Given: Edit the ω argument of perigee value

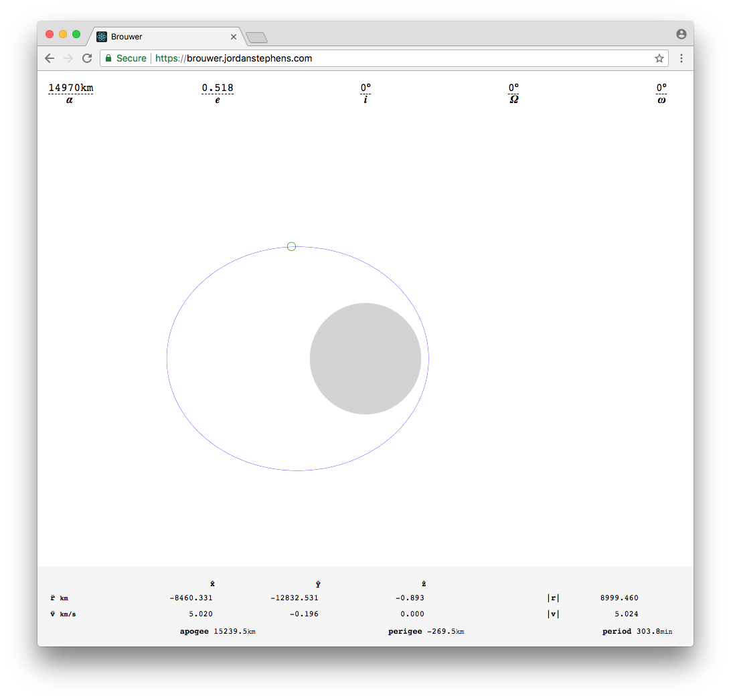Looking at the screenshot, I should click(x=661, y=88).
